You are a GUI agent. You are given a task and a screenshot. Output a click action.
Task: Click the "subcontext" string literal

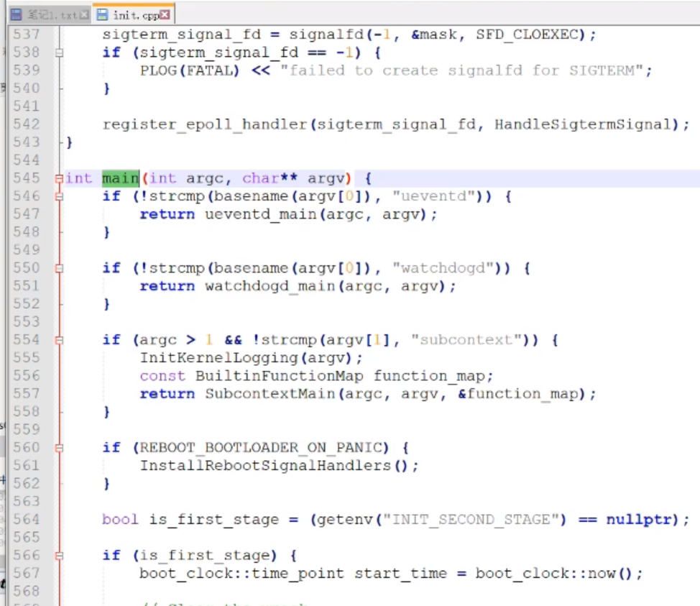466,340
